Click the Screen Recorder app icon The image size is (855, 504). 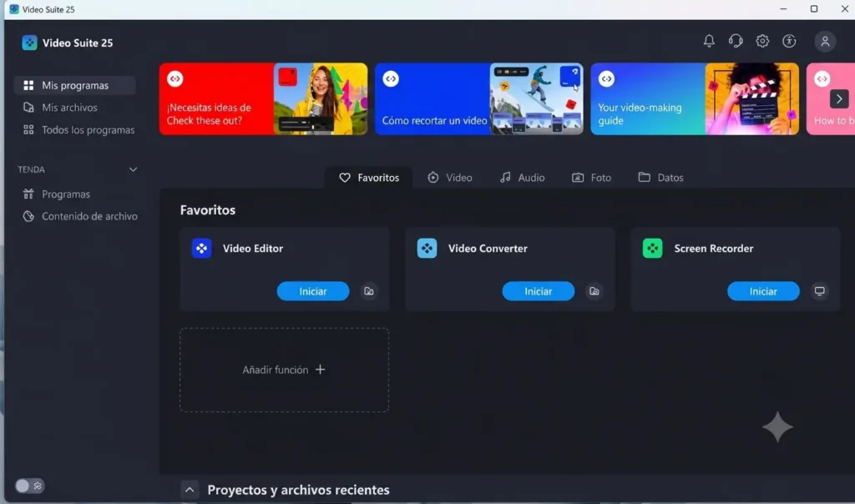click(x=653, y=249)
